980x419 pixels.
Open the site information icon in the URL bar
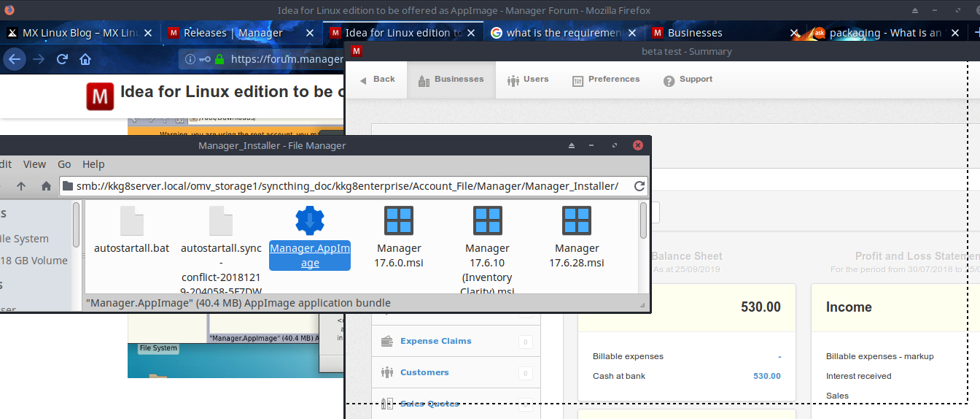[190, 59]
